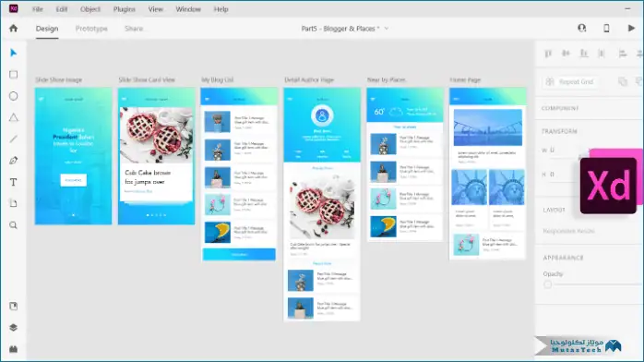Open the Plugins menu
Image resolution: width=644 pixels, height=362 pixels.
124,9
